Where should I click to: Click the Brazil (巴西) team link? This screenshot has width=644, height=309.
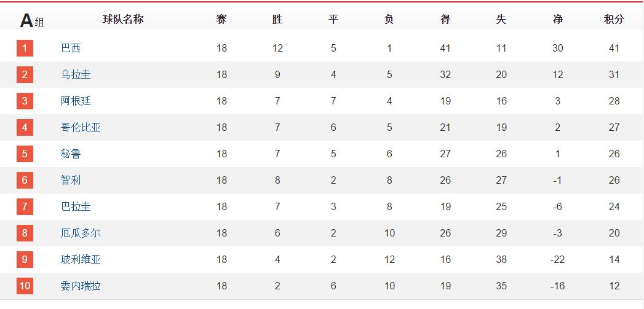[x=71, y=48]
